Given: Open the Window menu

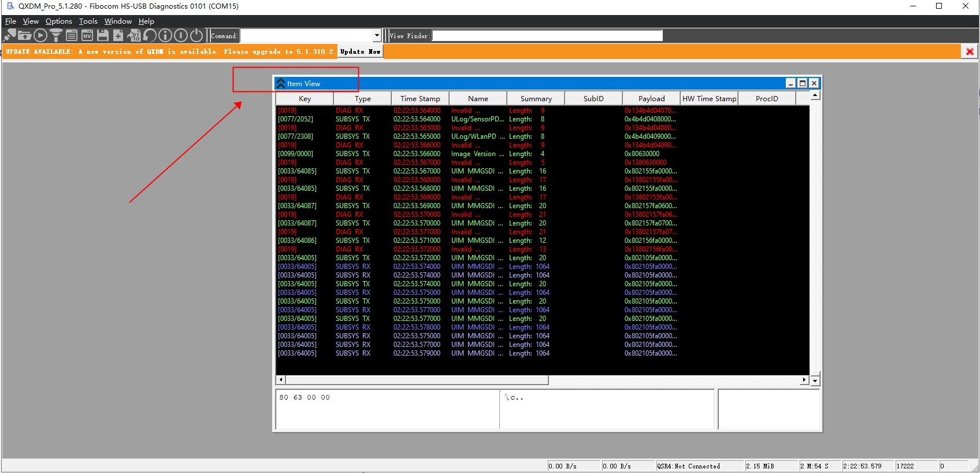Looking at the screenshot, I should coord(118,21).
